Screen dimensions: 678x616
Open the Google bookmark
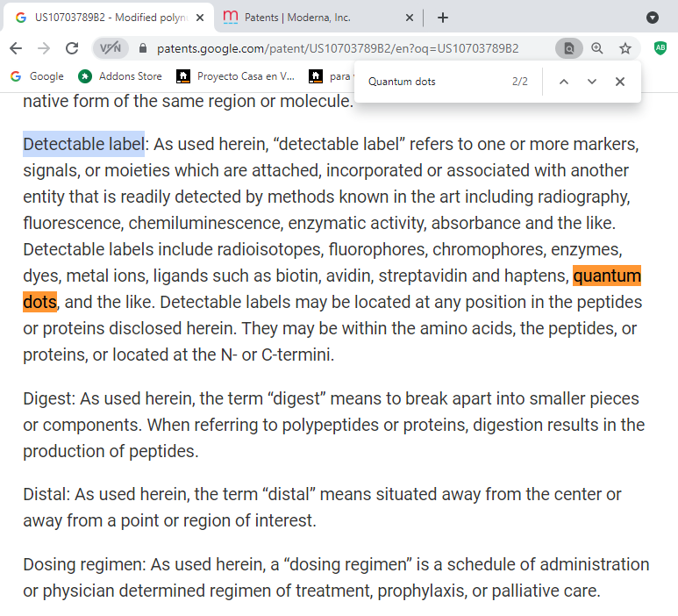[37, 76]
